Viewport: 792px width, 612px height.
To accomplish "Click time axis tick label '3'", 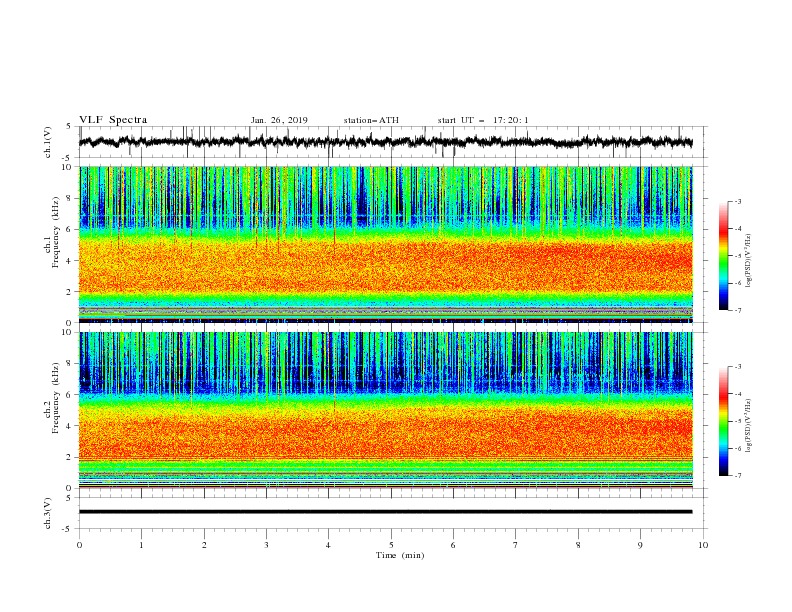I will tap(266, 545).
